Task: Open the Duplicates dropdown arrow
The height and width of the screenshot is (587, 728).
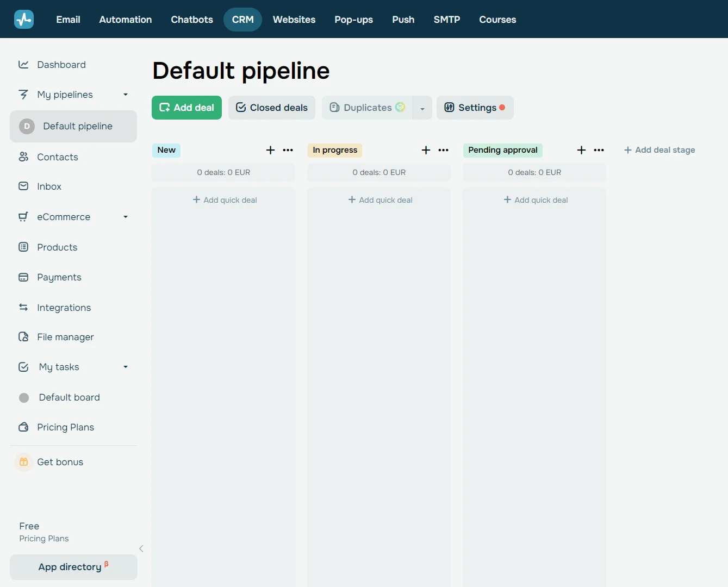Action: (x=422, y=108)
